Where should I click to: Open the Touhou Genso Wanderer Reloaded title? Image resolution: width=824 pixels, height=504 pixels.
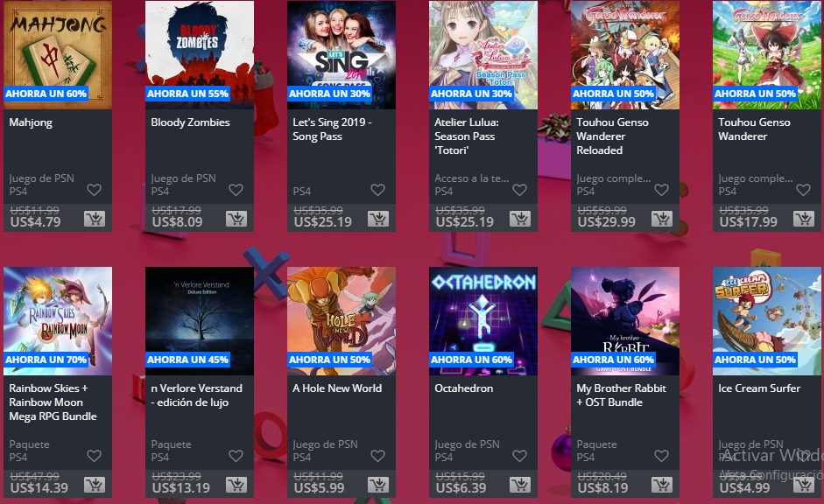pyautogui.click(x=612, y=136)
